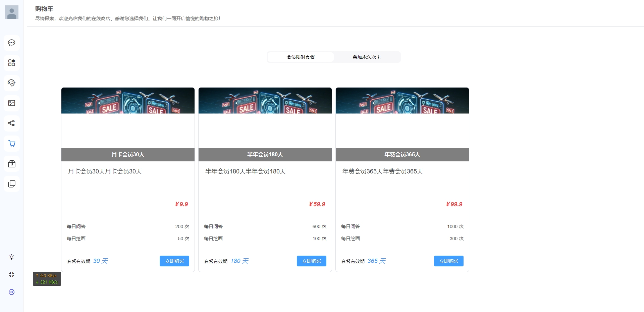The width and height of the screenshot is (644, 312).
Task: Click the 购物车 page heading
Action: point(44,9)
